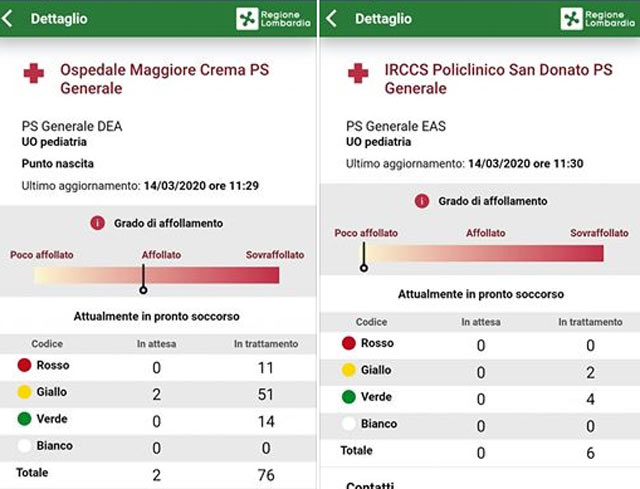Tap Giallo yellow circle in Crema table
Image resolution: width=640 pixels, height=489 pixels.
tap(25, 392)
